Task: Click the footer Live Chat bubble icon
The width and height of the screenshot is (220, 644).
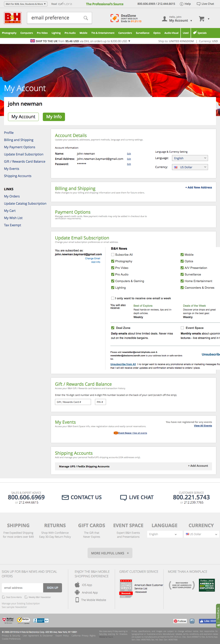Action: pos(124,498)
